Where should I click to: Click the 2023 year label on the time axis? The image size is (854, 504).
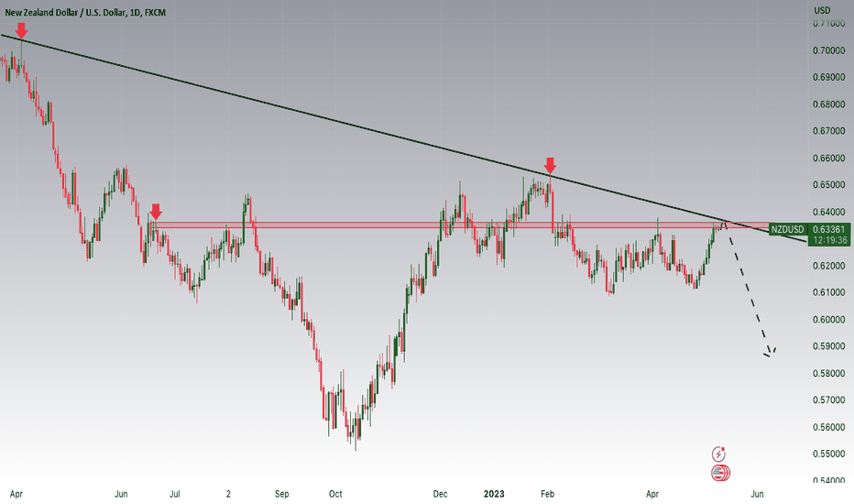point(494,494)
